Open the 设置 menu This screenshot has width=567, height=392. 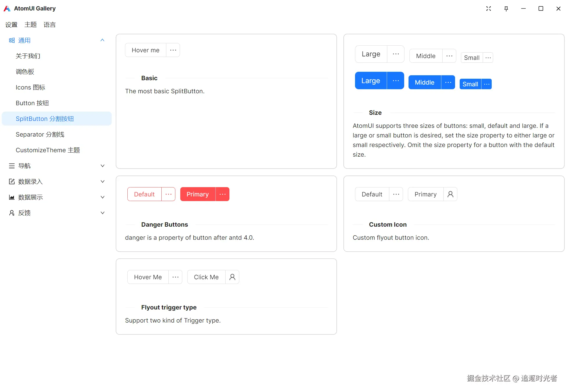[x=11, y=25]
